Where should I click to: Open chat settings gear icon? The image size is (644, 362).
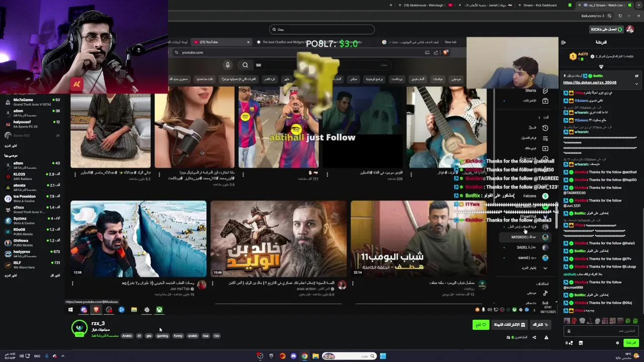617,343
